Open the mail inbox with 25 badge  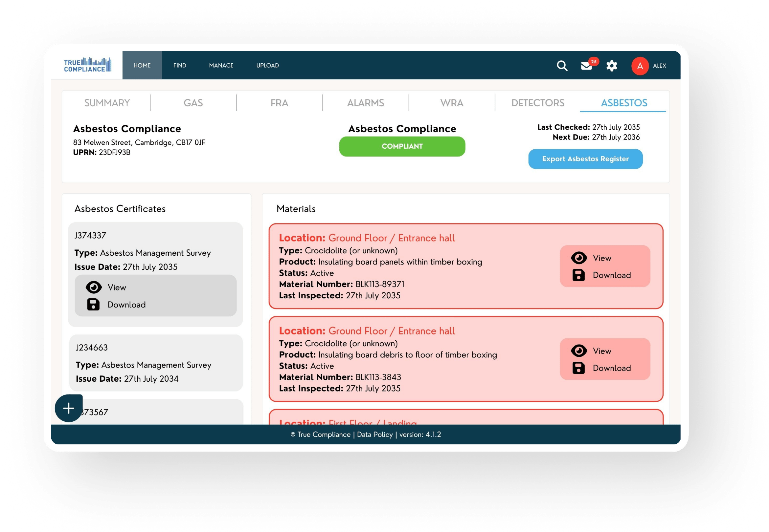tap(586, 66)
